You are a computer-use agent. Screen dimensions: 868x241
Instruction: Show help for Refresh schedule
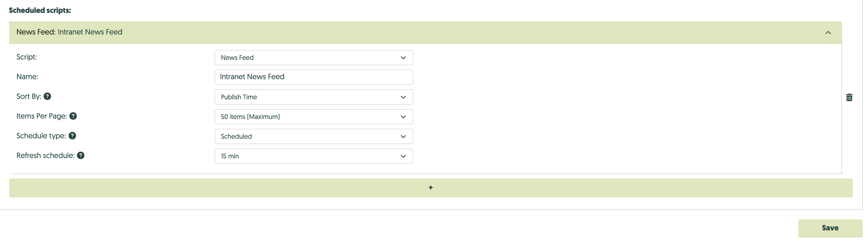tap(81, 155)
